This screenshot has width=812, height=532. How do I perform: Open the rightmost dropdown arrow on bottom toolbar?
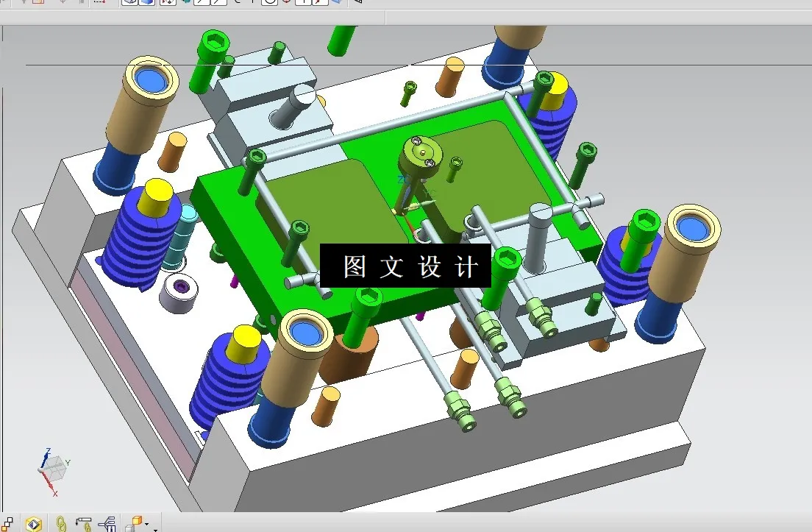pyautogui.click(x=157, y=530)
